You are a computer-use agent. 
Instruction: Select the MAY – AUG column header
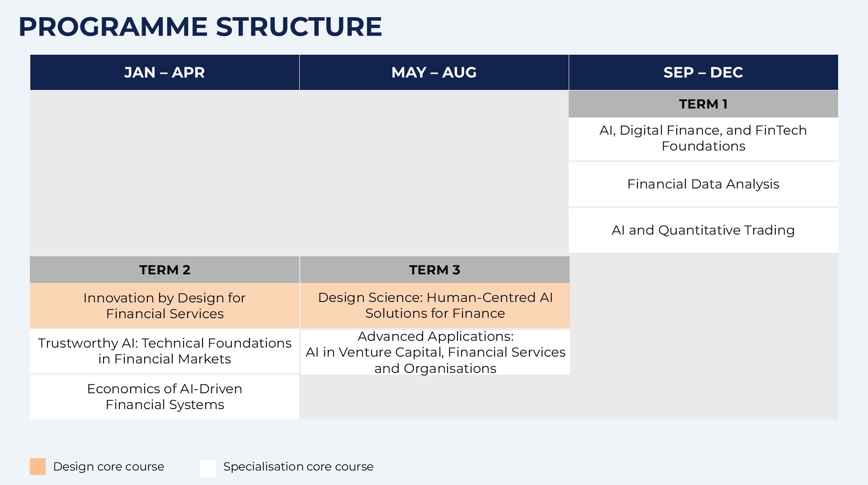(434, 72)
